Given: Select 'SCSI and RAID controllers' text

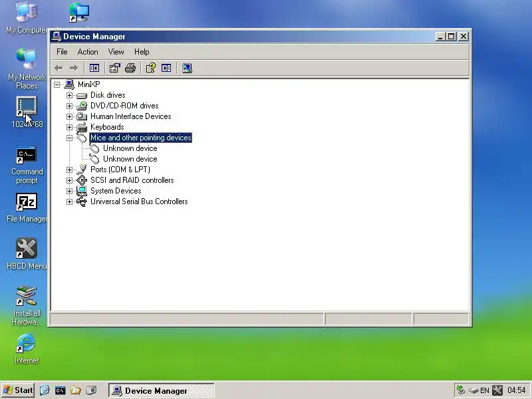Looking at the screenshot, I should [x=132, y=180].
